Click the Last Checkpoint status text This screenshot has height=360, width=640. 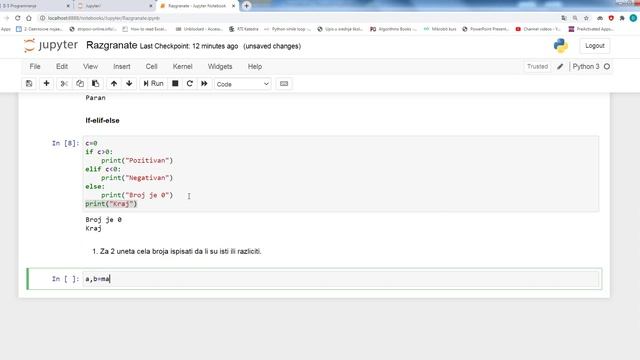(x=189, y=46)
